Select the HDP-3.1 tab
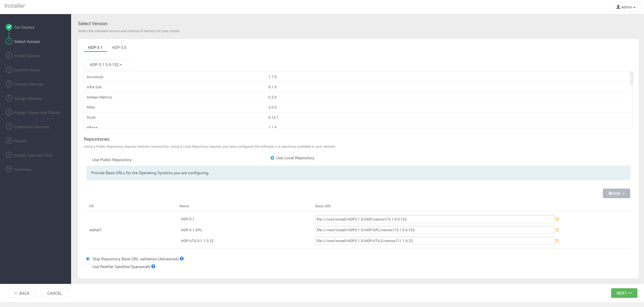 [x=95, y=48]
